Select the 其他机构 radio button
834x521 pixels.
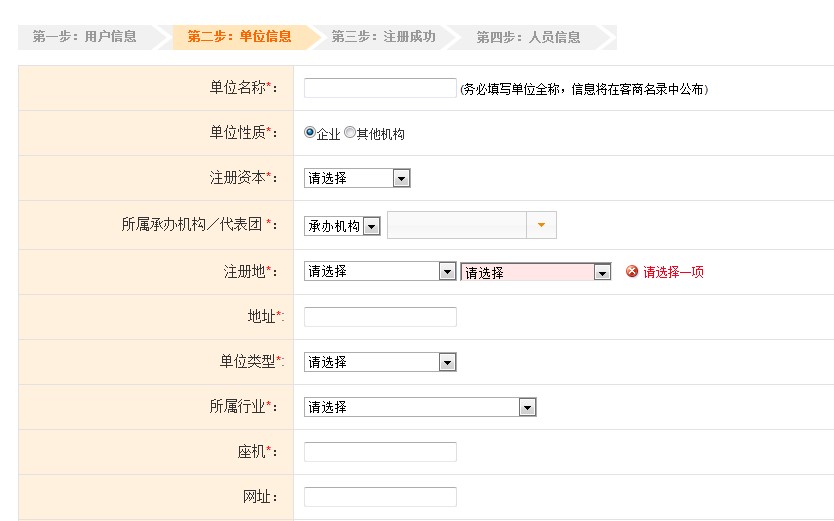350,132
